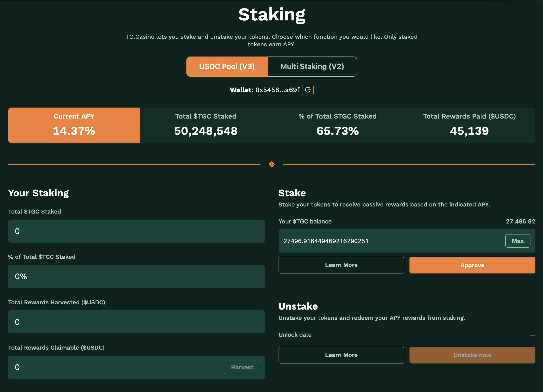The image size is (543, 392).
Task: Click Total Rewards Harvested field
Action: point(136,322)
